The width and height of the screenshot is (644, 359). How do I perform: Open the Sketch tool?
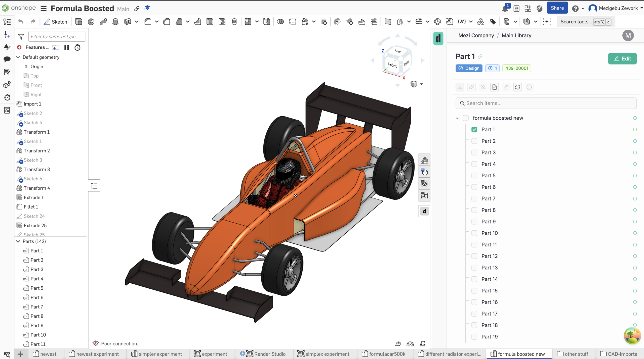(55, 22)
